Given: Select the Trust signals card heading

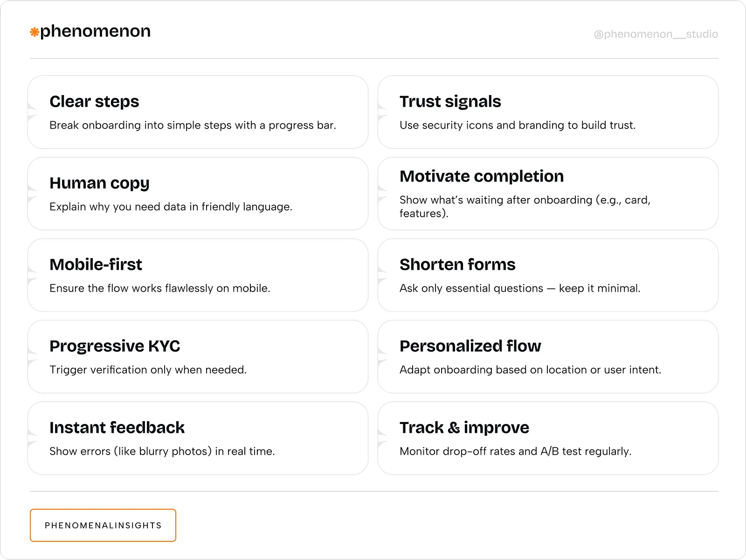Looking at the screenshot, I should (x=450, y=102).
